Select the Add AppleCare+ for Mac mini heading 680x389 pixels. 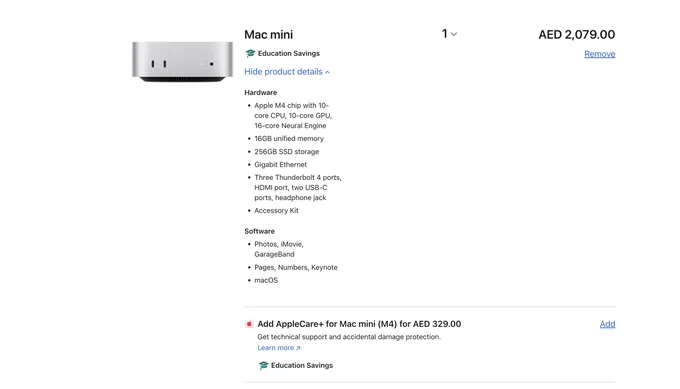coord(359,324)
